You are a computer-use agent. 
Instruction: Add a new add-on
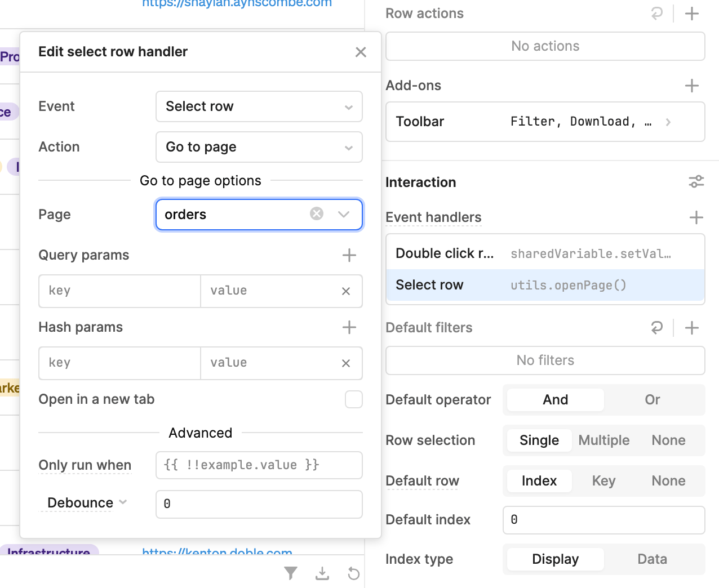click(x=692, y=86)
